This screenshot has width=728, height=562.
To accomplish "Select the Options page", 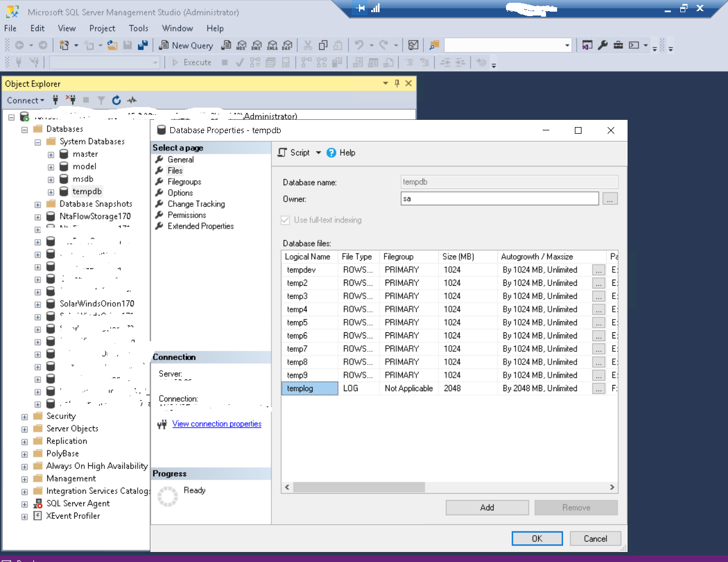I will coord(180,193).
